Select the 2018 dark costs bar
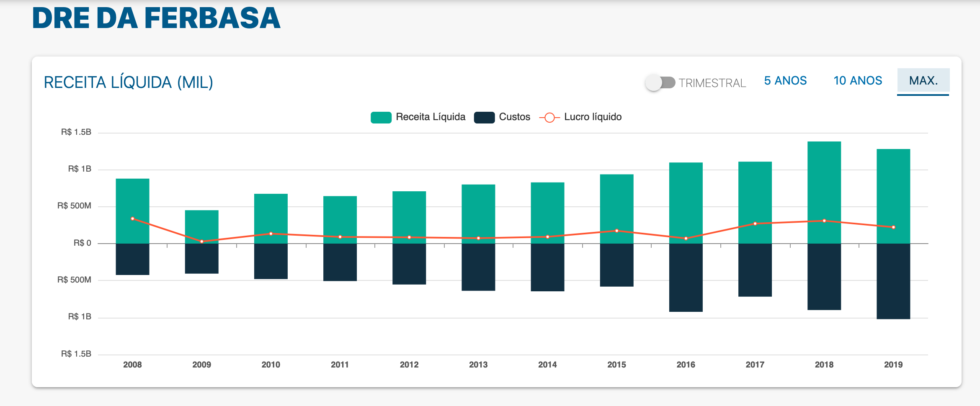 [824, 277]
